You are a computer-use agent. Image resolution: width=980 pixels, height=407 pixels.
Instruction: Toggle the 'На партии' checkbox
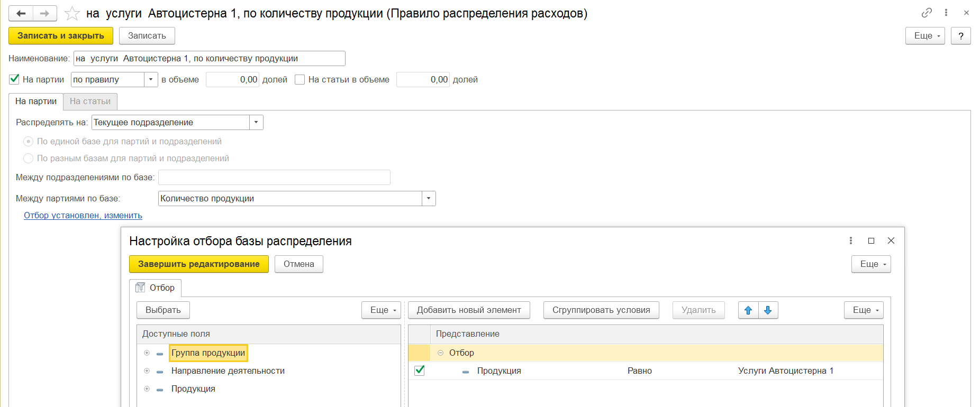(x=14, y=79)
